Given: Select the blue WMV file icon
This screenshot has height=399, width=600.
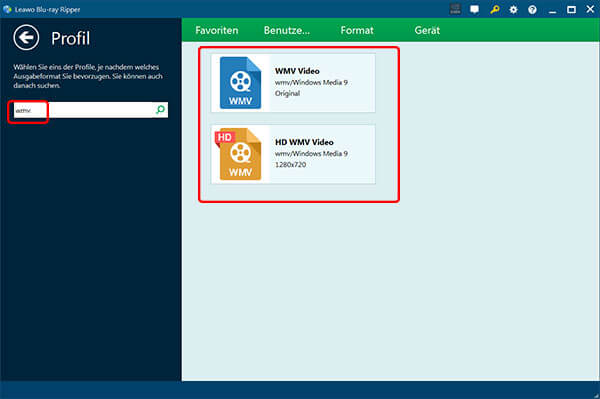Looking at the screenshot, I should click(240, 83).
